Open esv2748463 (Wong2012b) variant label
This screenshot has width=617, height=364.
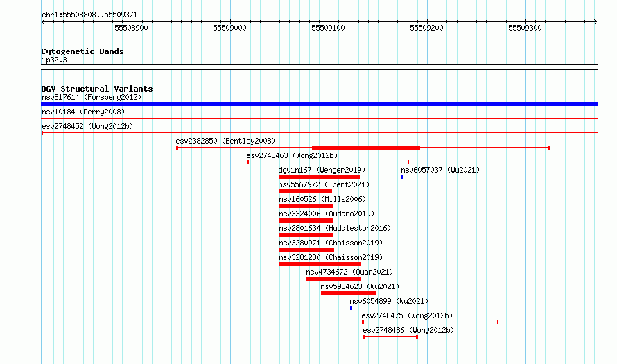[x=292, y=155]
